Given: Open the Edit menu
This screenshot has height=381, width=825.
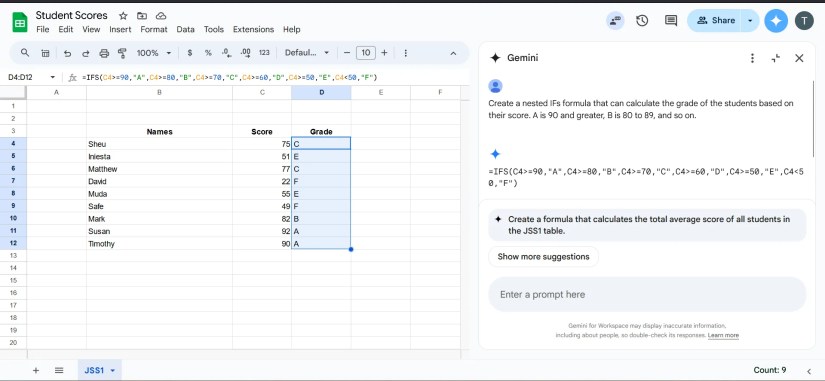Looking at the screenshot, I should 66,29.
